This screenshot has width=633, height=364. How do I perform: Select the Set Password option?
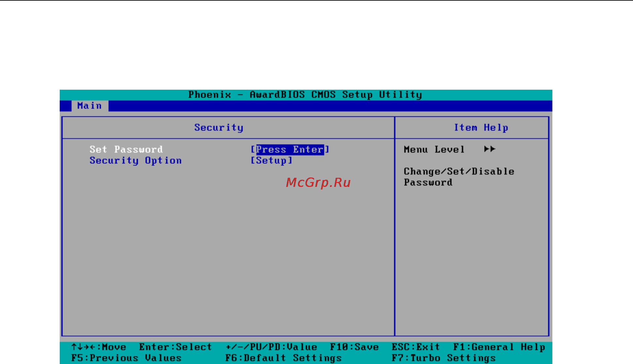(x=126, y=149)
